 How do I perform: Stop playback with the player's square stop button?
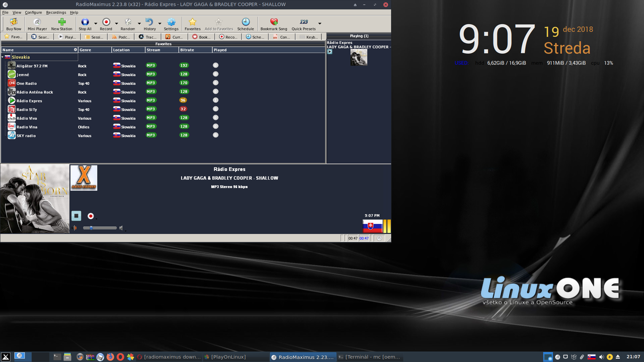tap(76, 216)
